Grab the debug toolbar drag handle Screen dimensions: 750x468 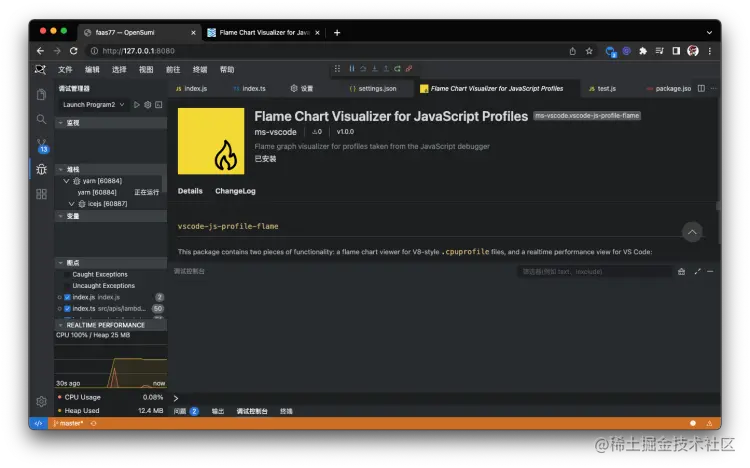tap(337, 68)
